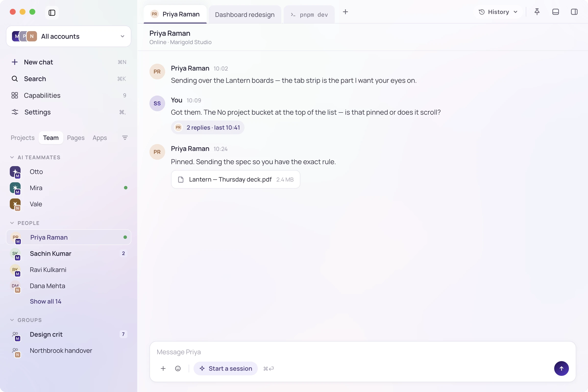Click the Search magnifier icon

[15, 79]
